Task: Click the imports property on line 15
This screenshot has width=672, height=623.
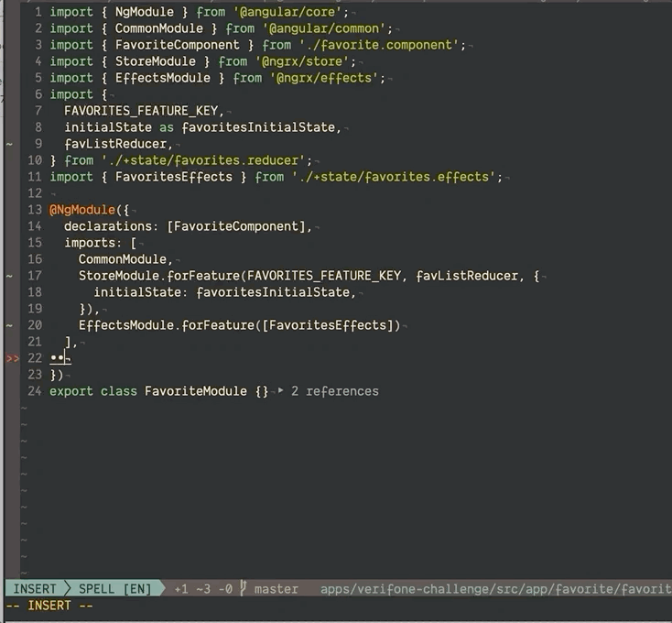Action: [90, 243]
